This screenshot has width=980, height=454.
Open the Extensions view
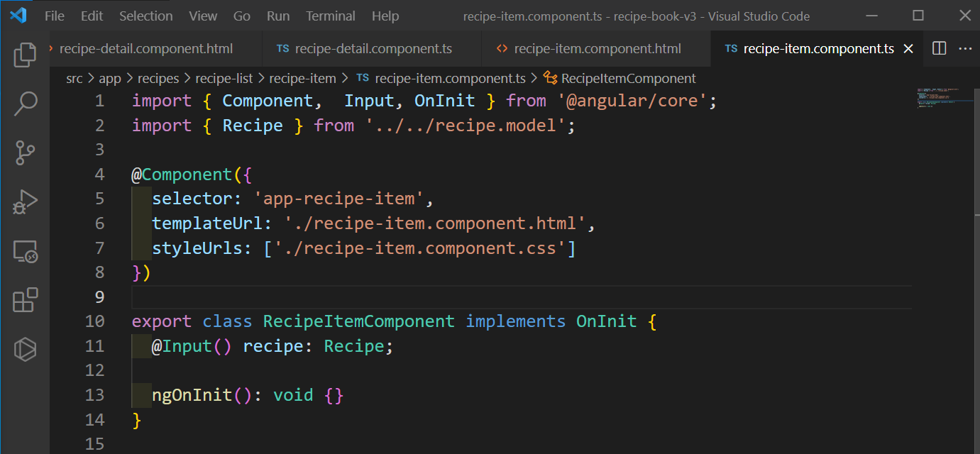(25, 300)
